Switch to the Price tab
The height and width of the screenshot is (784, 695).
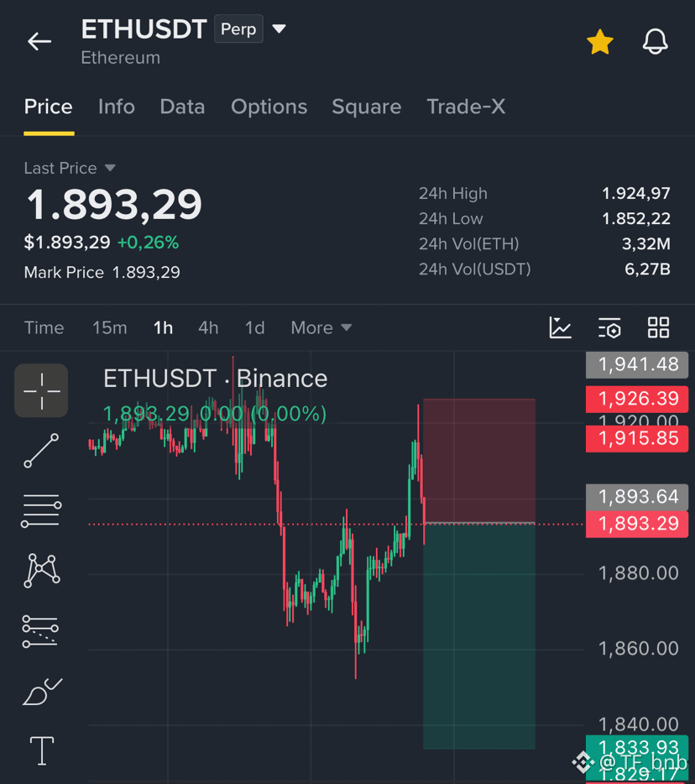click(49, 107)
